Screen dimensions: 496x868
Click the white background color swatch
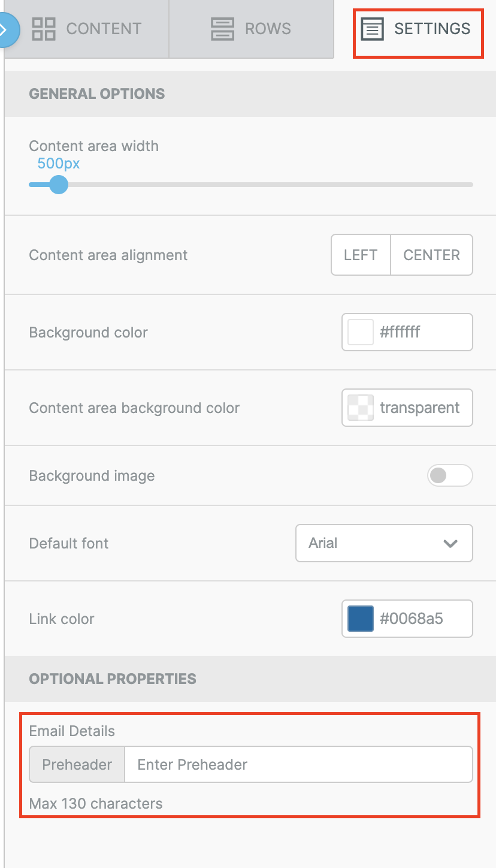click(361, 332)
